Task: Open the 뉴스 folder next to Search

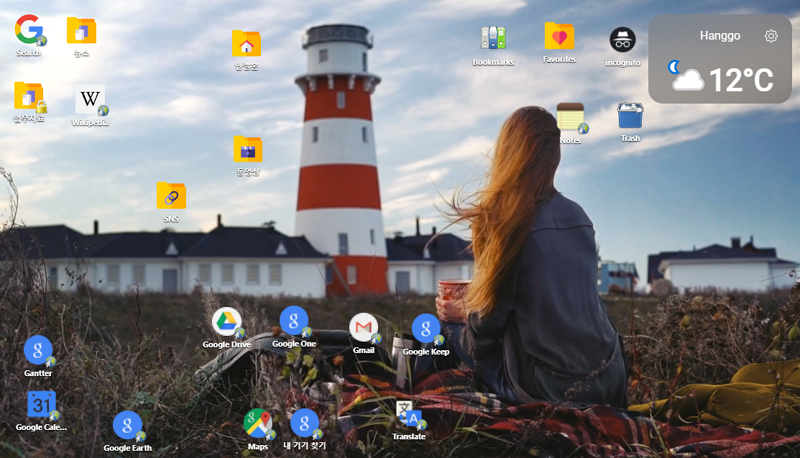Action: point(81,31)
